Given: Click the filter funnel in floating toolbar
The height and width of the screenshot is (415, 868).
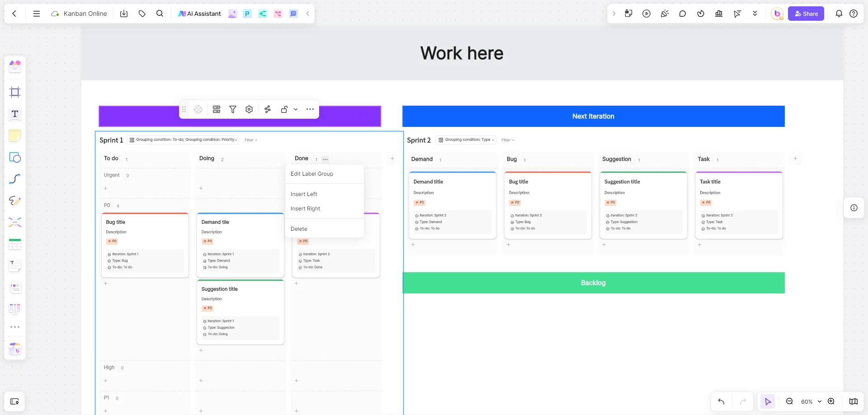Looking at the screenshot, I should coord(233,109).
